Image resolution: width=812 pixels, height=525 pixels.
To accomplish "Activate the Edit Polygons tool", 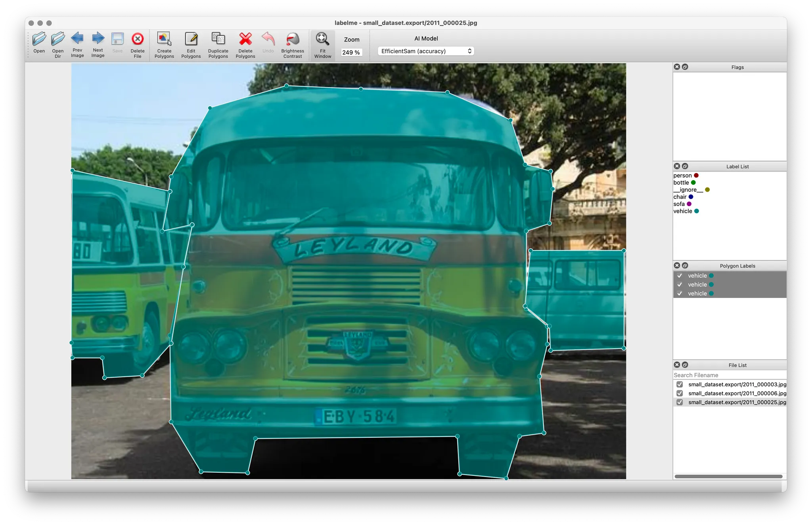I will pos(191,39).
